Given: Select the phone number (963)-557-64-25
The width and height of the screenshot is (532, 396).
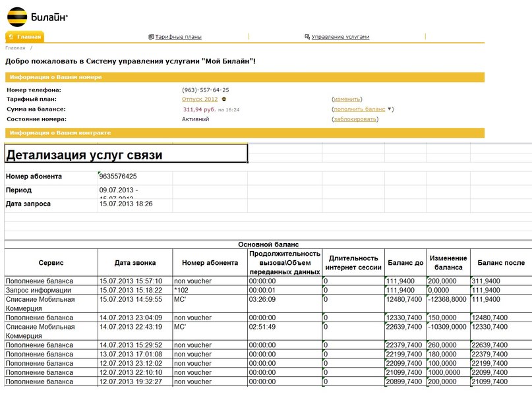Looking at the screenshot, I should (205, 90).
